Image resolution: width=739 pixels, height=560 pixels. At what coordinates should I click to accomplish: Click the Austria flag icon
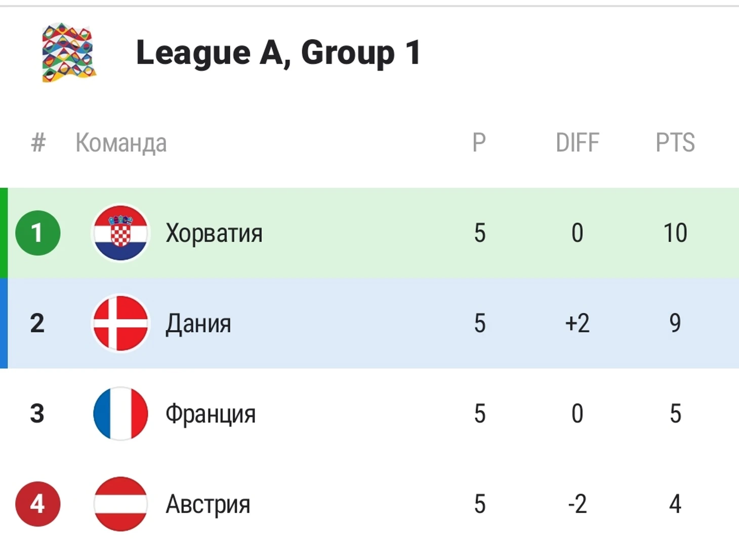click(120, 504)
